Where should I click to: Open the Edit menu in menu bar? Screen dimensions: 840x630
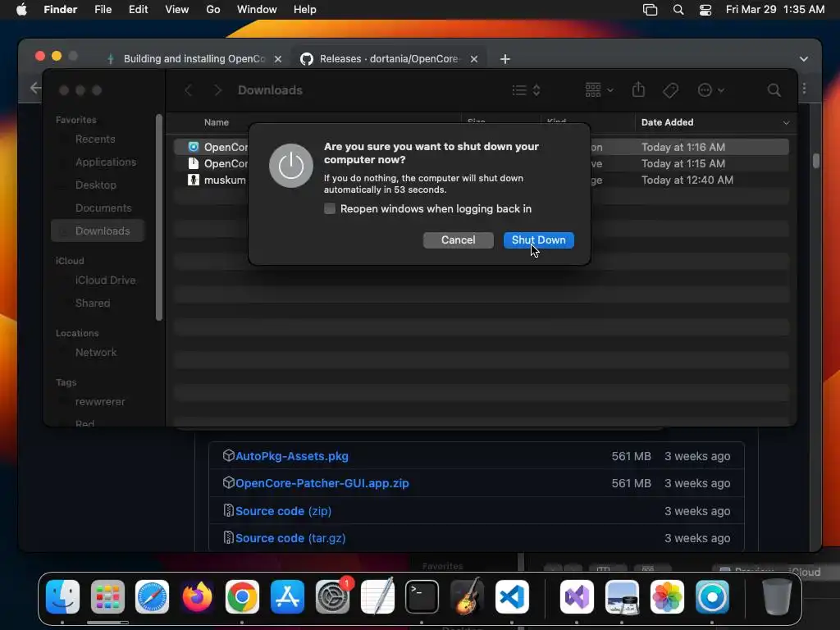pos(138,10)
